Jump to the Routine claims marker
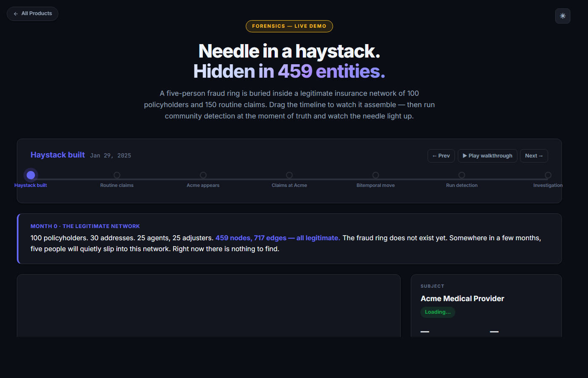Viewport: 588px width, 378px height. point(117,175)
